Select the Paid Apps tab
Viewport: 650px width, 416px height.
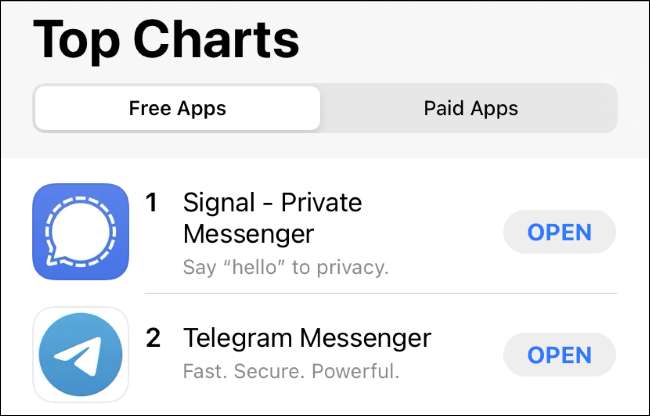coord(470,108)
